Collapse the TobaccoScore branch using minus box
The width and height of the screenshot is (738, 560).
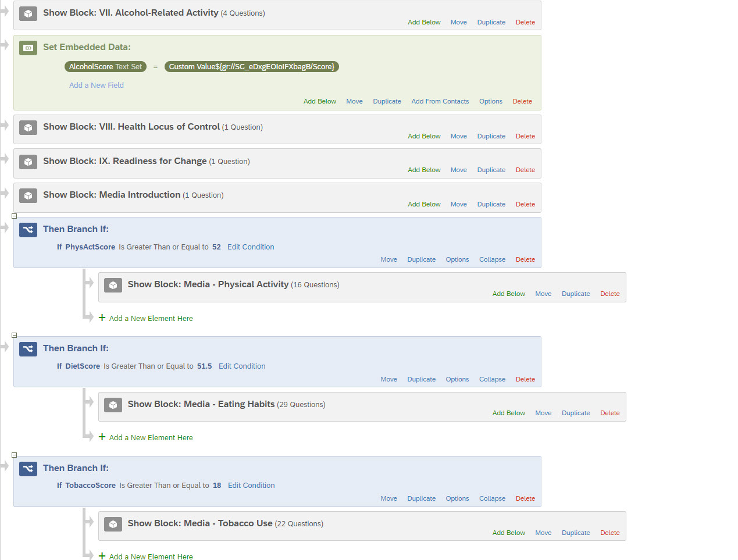pos(15,455)
